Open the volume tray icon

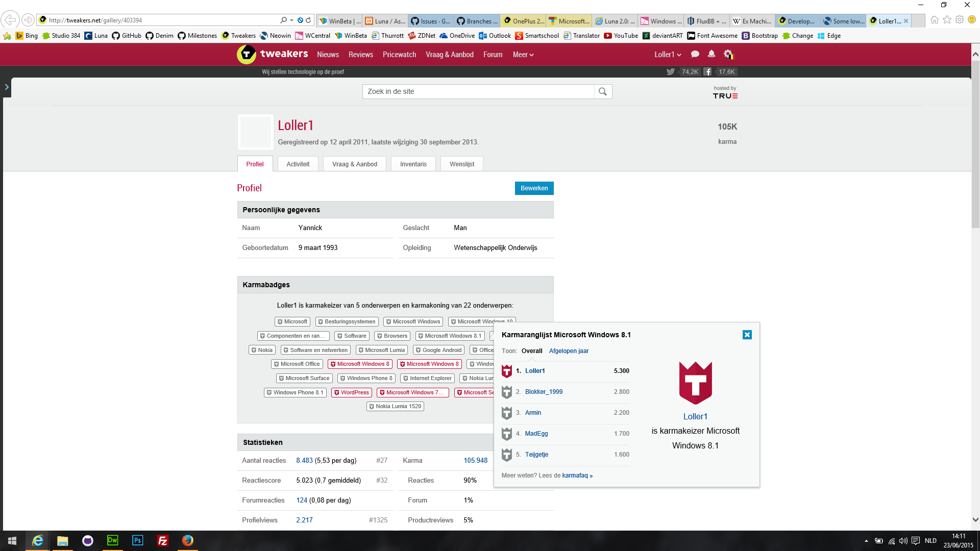(903, 541)
